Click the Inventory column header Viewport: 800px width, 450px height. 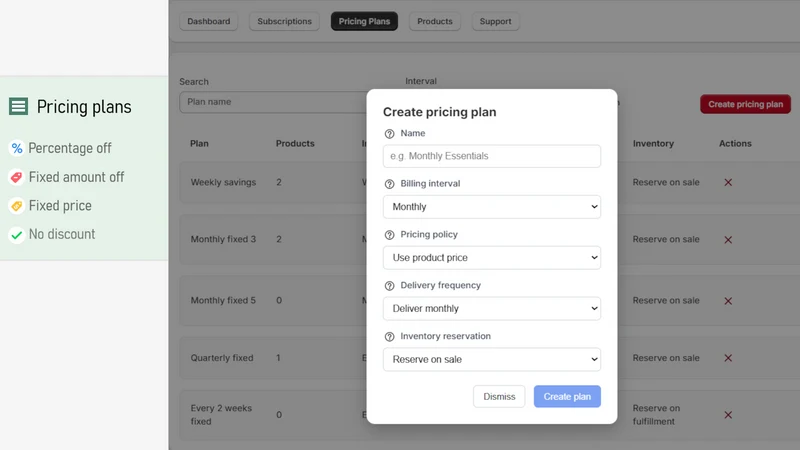(x=653, y=143)
